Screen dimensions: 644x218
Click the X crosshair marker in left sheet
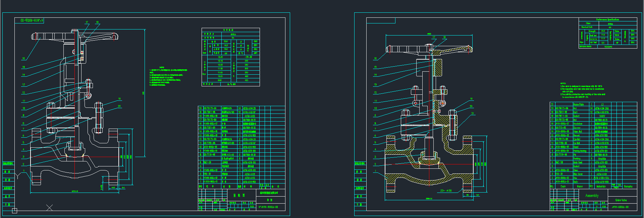[49, 208]
